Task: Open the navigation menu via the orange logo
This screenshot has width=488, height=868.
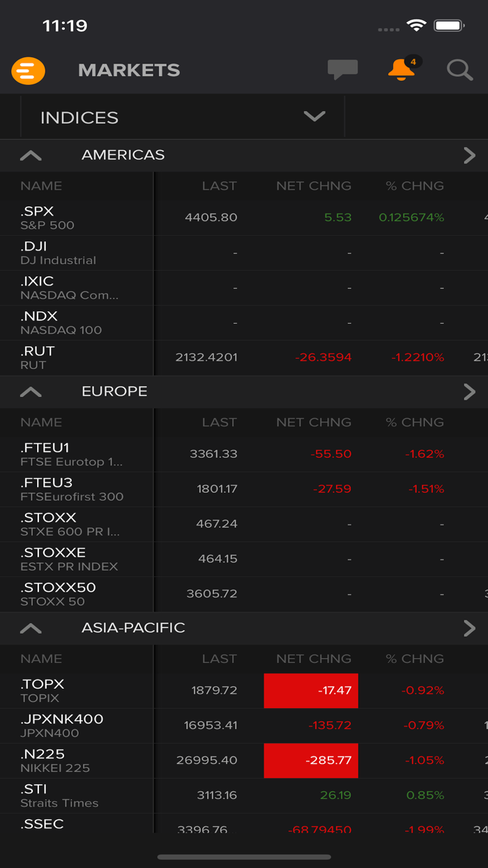Action: pos(28,70)
